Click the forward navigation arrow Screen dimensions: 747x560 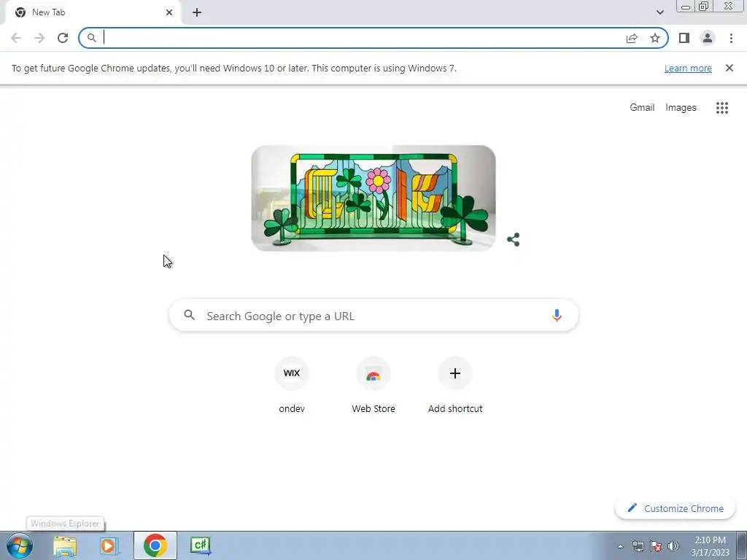(39, 38)
